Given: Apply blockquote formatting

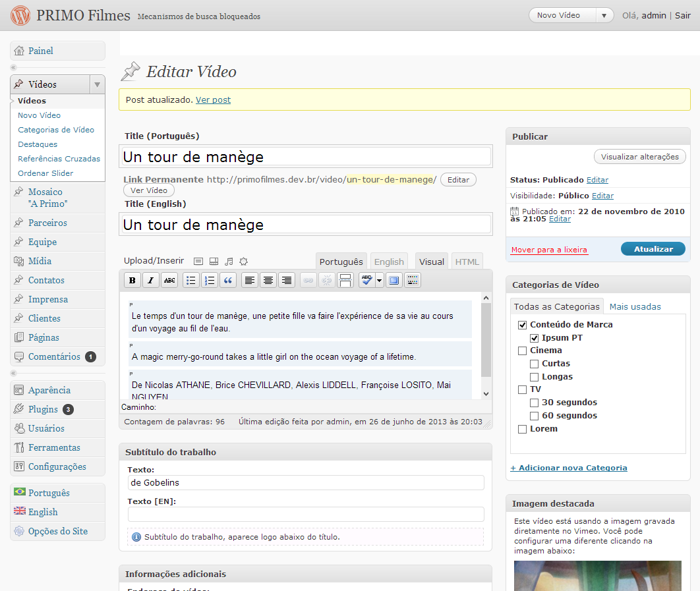Looking at the screenshot, I should click(x=228, y=281).
